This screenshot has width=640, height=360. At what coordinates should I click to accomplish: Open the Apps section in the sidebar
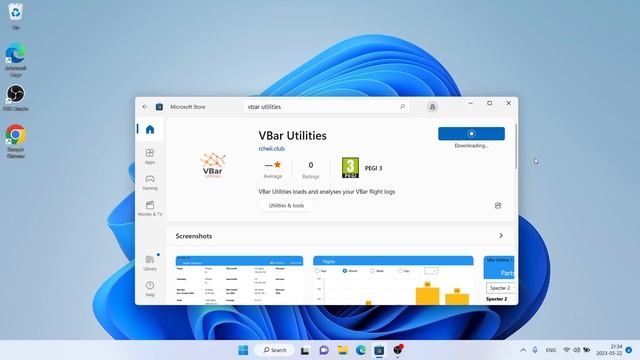click(150, 156)
